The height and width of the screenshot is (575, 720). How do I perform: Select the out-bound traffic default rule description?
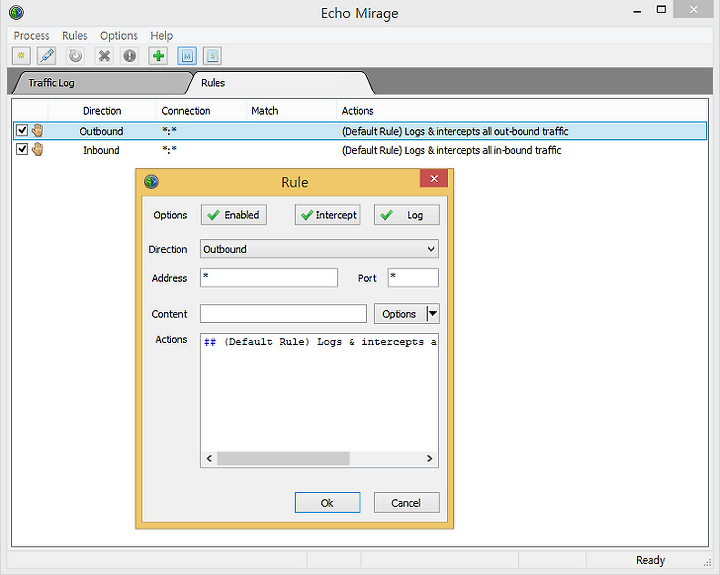click(455, 131)
